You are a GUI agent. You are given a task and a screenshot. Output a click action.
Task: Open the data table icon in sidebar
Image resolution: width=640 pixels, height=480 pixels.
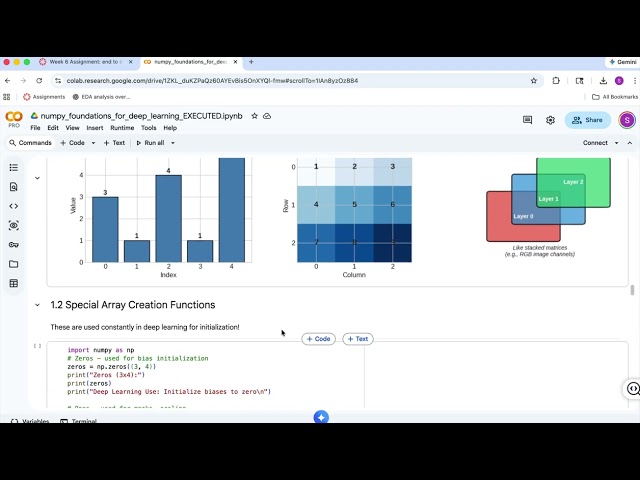(13, 283)
